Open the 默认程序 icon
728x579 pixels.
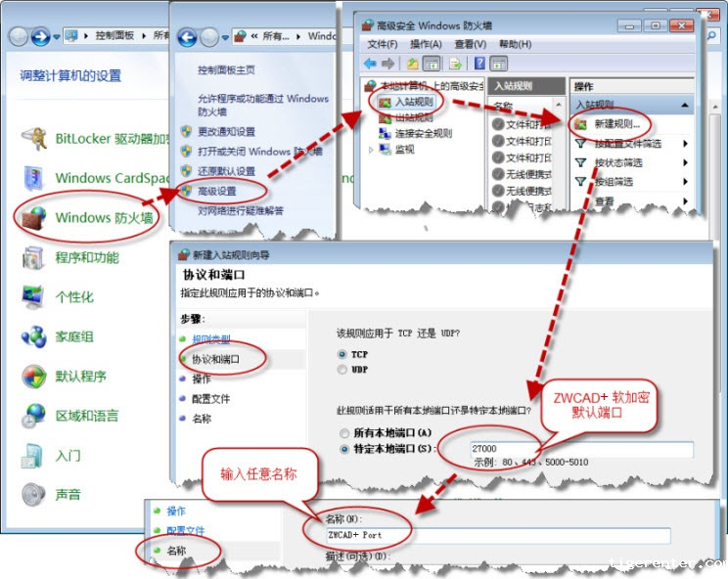click(x=34, y=376)
